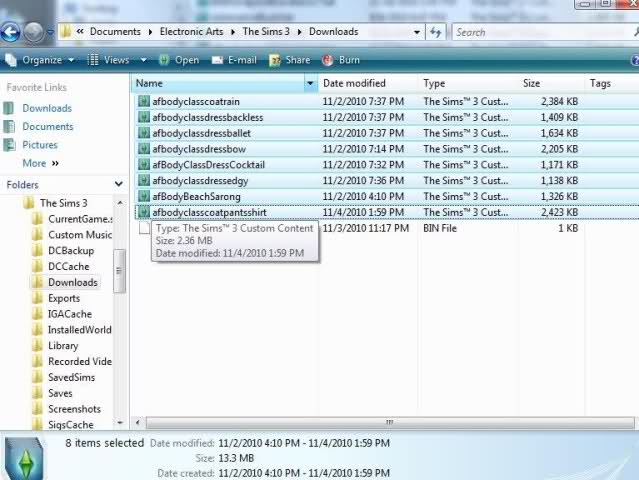Click the afbodyclassdressbow file icon
Viewport: 639px width, 480px height.
click(x=143, y=149)
